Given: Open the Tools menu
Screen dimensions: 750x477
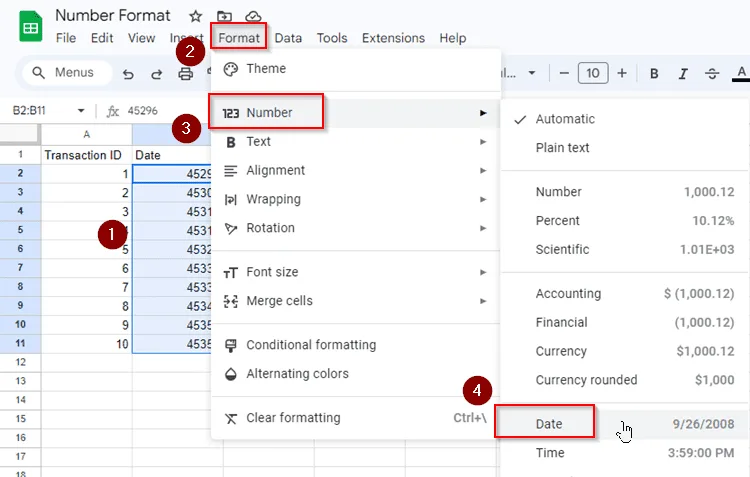Looking at the screenshot, I should pos(331,38).
